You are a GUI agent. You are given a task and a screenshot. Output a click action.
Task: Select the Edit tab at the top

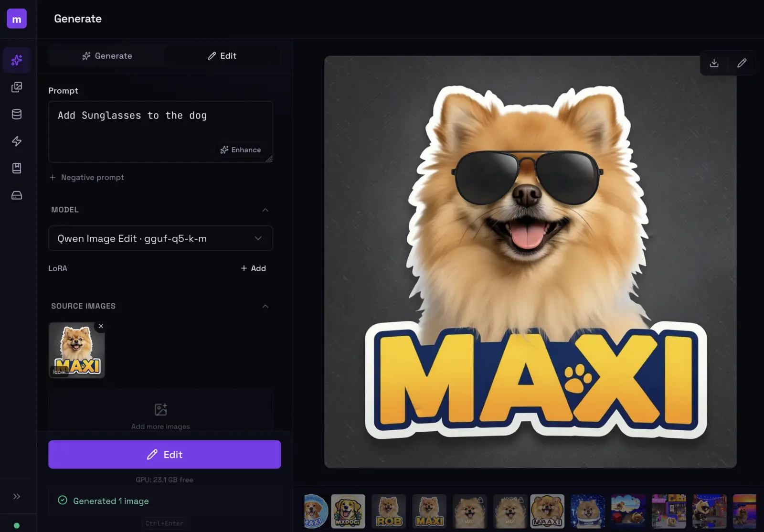coord(222,55)
